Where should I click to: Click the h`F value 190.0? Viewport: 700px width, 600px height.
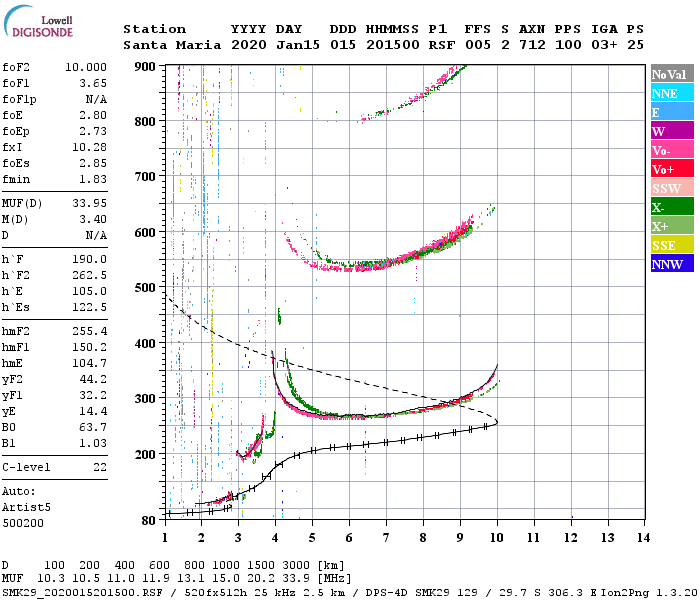pyautogui.click(x=89, y=259)
